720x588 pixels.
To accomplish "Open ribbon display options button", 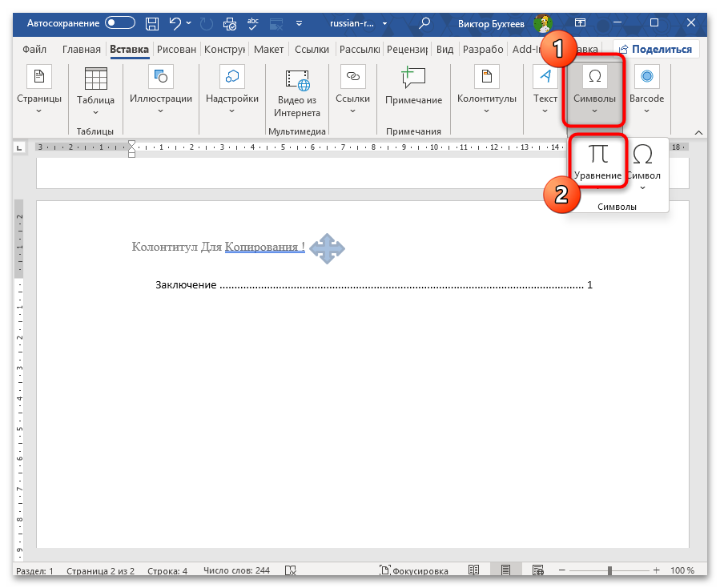I will pyautogui.click(x=581, y=23).
